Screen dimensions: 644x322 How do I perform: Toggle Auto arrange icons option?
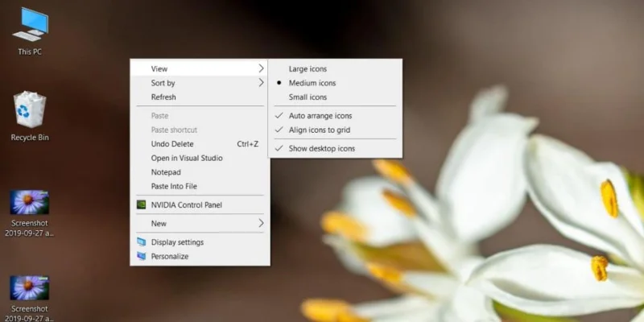[x=335, y=116]
